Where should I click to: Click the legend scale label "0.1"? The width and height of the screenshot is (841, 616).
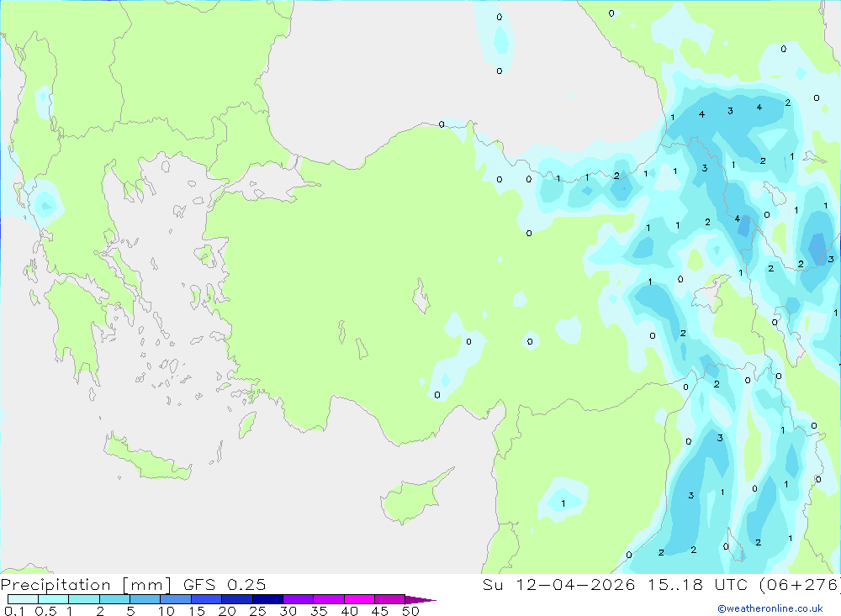pyautogui.click(x=14, y=611)
